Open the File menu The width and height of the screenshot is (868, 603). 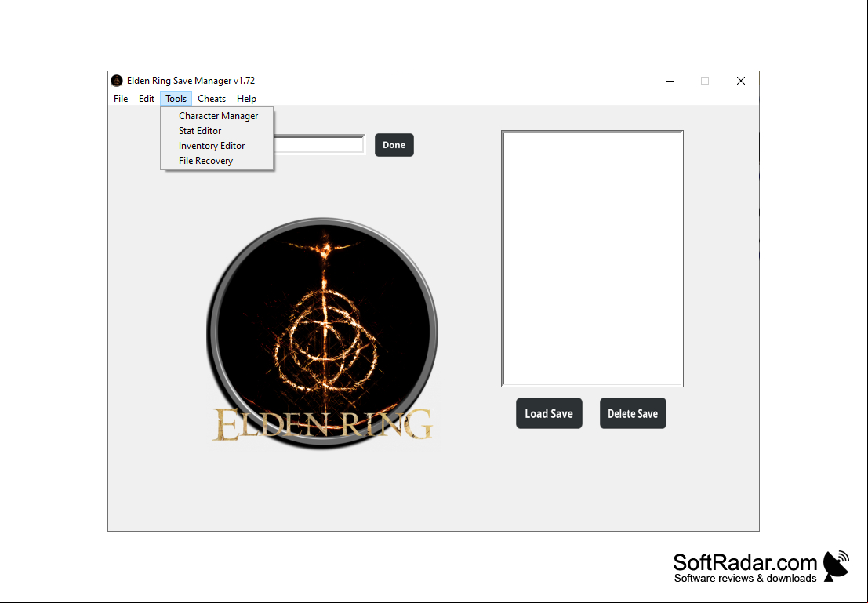coord(121,99)
